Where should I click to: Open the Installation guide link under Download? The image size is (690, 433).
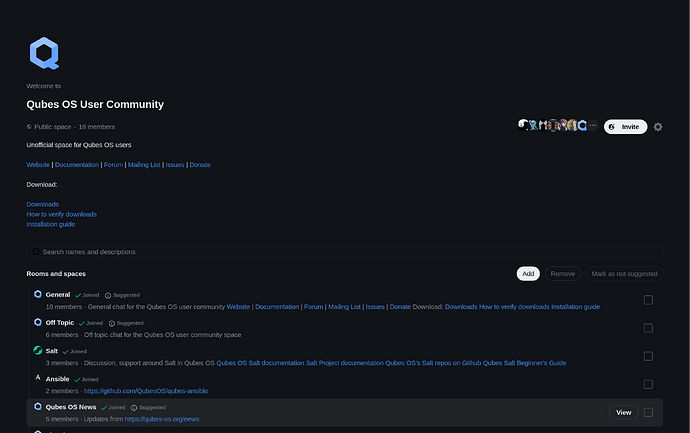point(50,224)
